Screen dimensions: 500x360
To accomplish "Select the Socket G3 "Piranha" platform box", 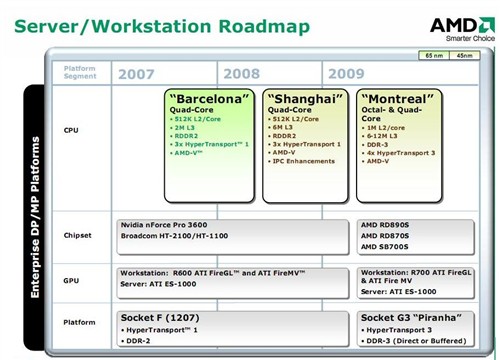I will point(416,329).
